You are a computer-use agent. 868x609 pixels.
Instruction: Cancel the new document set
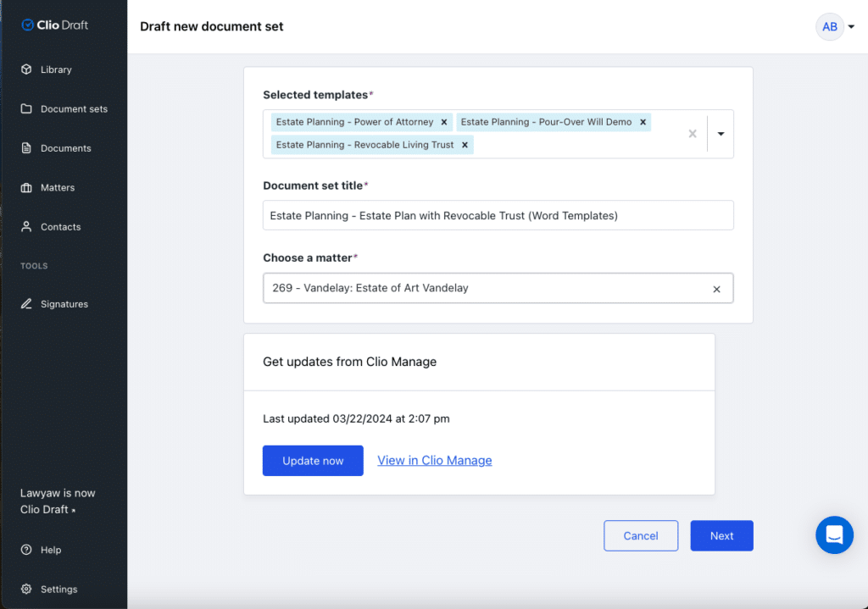[x=641, y=535]
